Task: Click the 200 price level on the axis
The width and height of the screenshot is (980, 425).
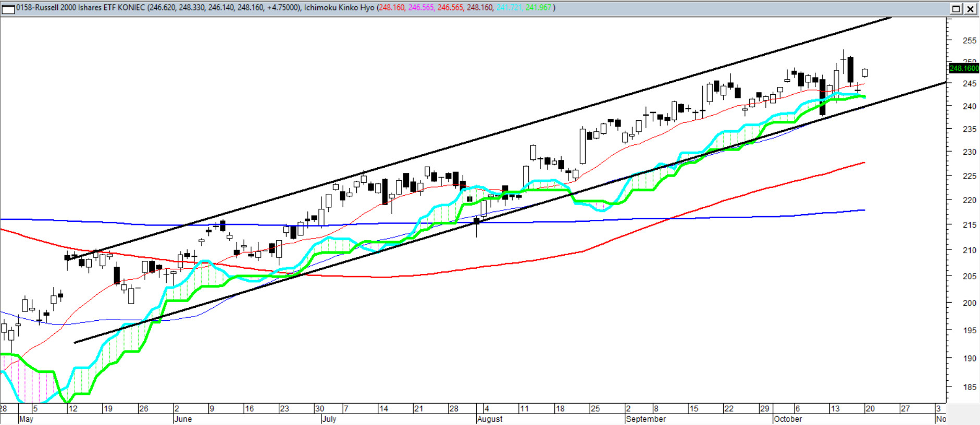Action: (x=969, y=303)
